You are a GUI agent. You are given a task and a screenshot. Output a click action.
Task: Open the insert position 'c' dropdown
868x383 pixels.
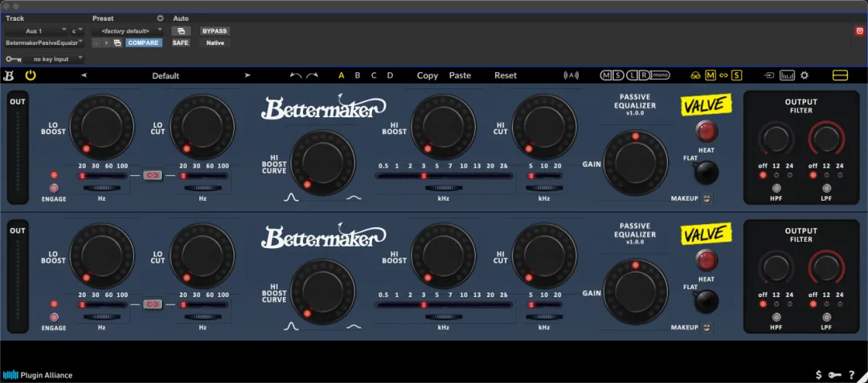point(77,31)
